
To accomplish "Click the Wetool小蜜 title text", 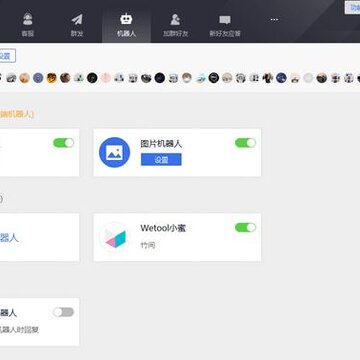I will coord(163,228).
